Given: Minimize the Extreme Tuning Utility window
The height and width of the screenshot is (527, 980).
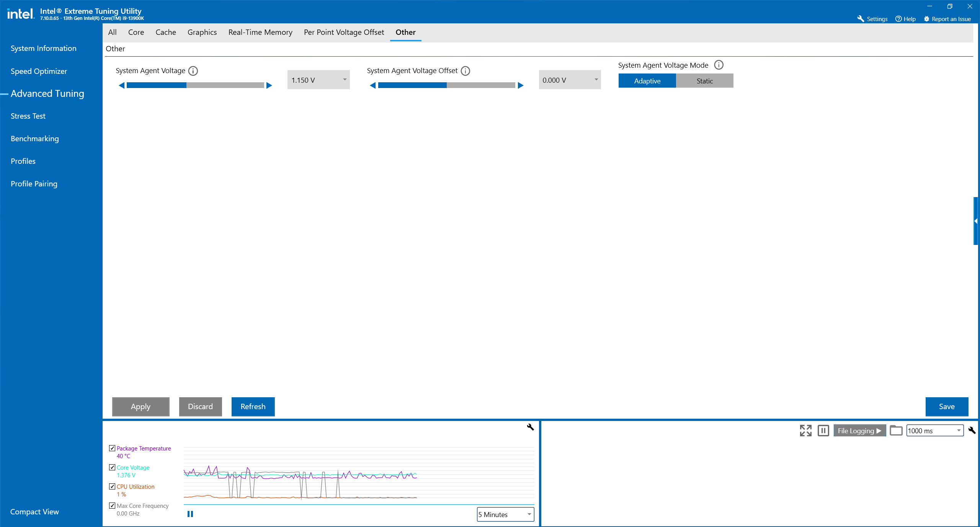Looking at the screenshot, I should (929, 6).
